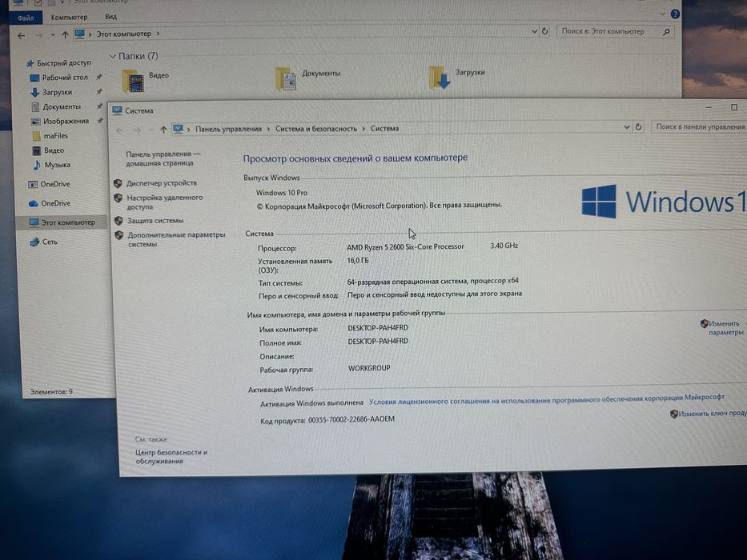Click Панель управления breadcrumb
This screenshot has width=747, height=560.
coord(228,129)
